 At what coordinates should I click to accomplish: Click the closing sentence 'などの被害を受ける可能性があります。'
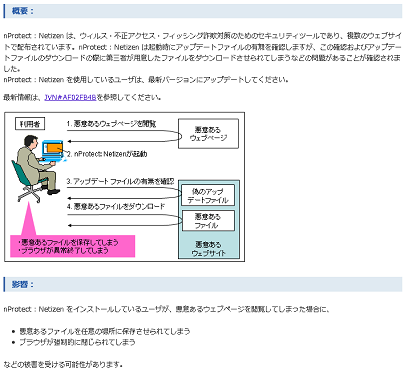63,365
